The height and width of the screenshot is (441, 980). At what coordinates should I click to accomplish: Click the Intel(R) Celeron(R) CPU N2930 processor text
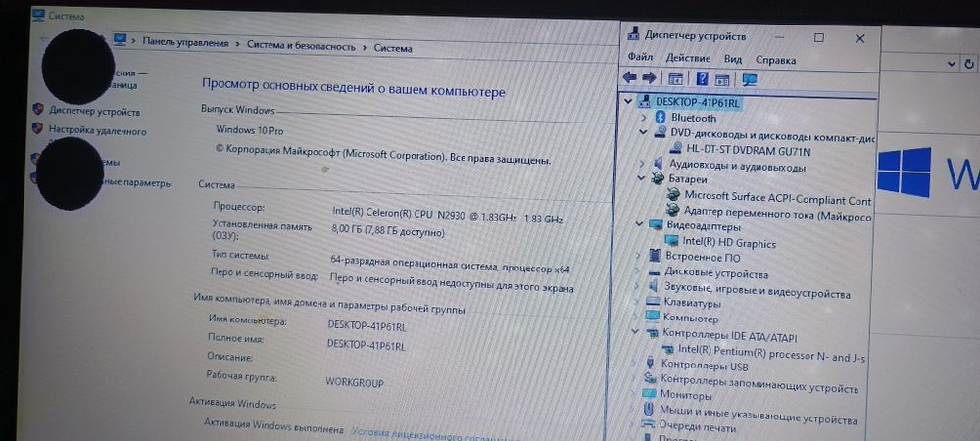tap(448, 216)
